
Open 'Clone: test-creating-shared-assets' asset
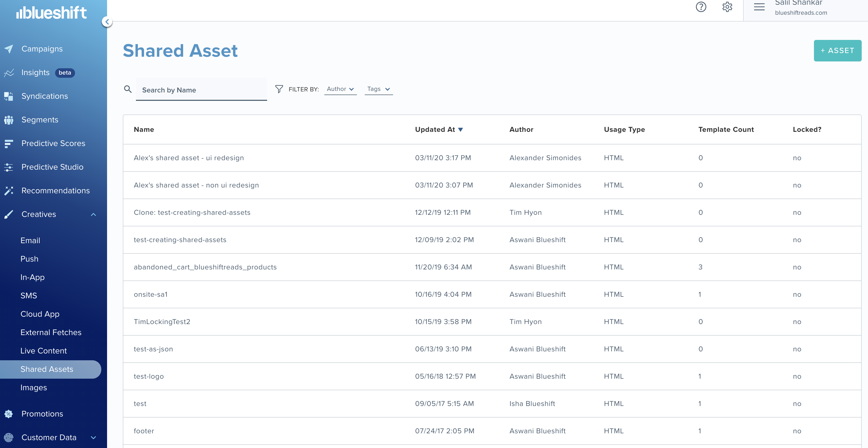click(x=192, y=212)
